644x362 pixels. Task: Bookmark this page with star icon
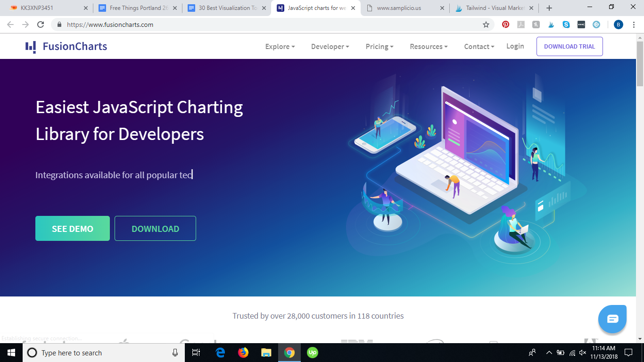coord(486,25)
